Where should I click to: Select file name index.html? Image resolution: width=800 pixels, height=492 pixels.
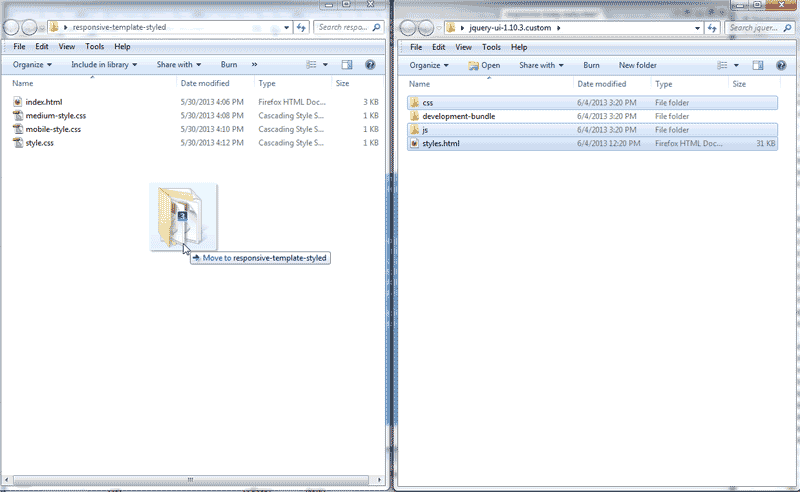click(x=44, y=102)
